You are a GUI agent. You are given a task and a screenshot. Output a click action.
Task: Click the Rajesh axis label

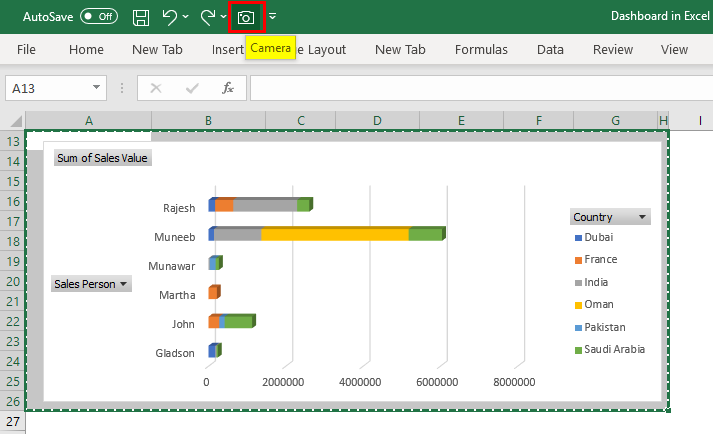pyautogui.click(x=179, y=208)
